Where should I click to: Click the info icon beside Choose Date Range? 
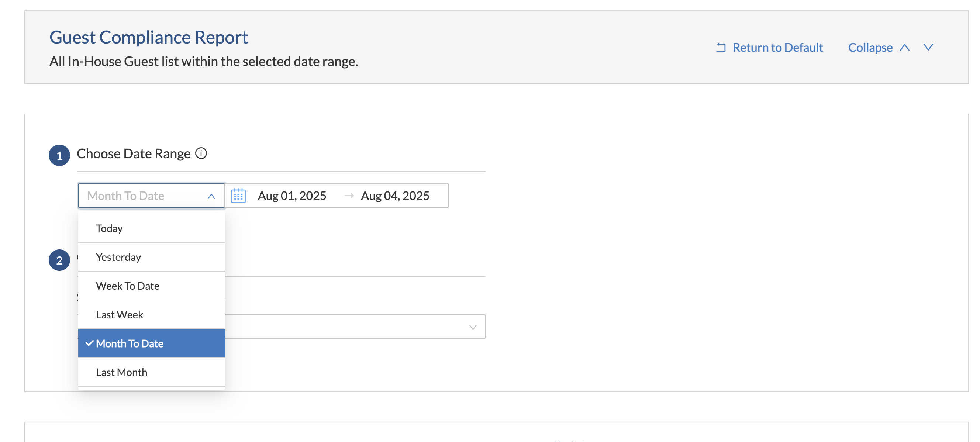201,153
